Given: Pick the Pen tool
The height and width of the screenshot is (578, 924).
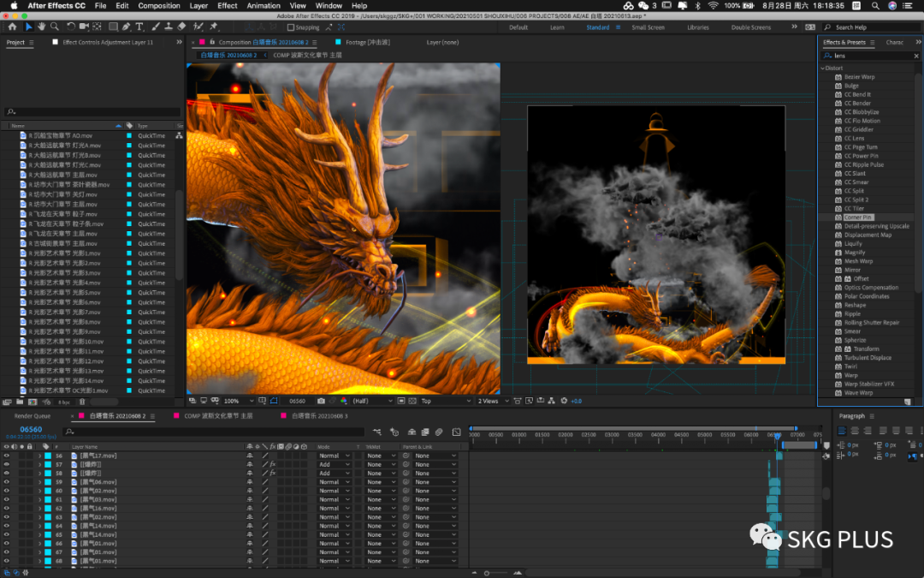Looking at the screenshot, I should click(126, 27).
